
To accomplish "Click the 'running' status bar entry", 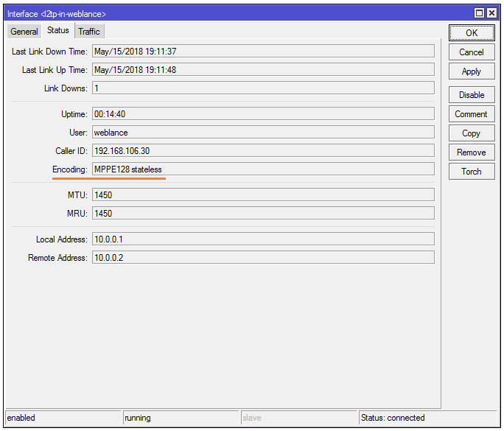I will click(x=181, y=418).
